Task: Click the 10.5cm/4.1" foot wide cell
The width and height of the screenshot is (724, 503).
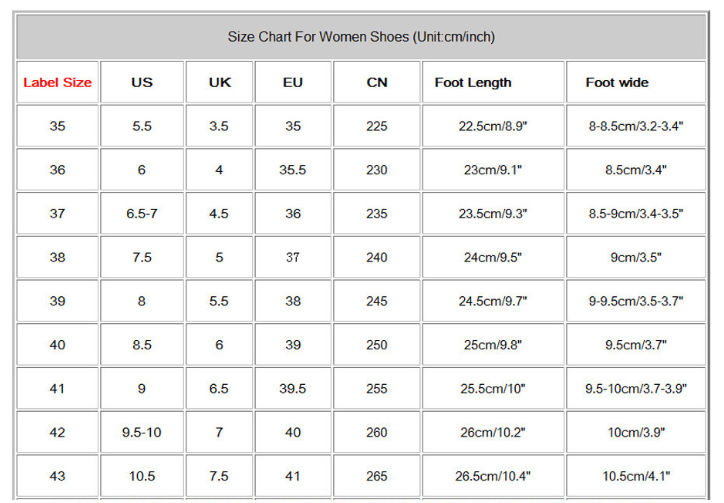Action: point(636,477)
